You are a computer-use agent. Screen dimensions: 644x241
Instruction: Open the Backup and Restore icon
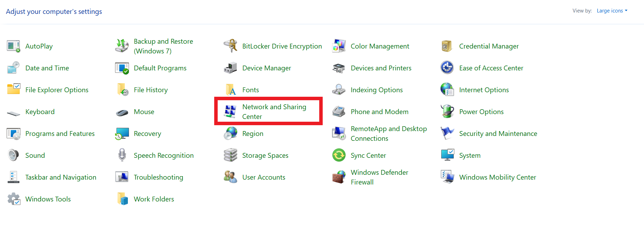coord(122,46)
